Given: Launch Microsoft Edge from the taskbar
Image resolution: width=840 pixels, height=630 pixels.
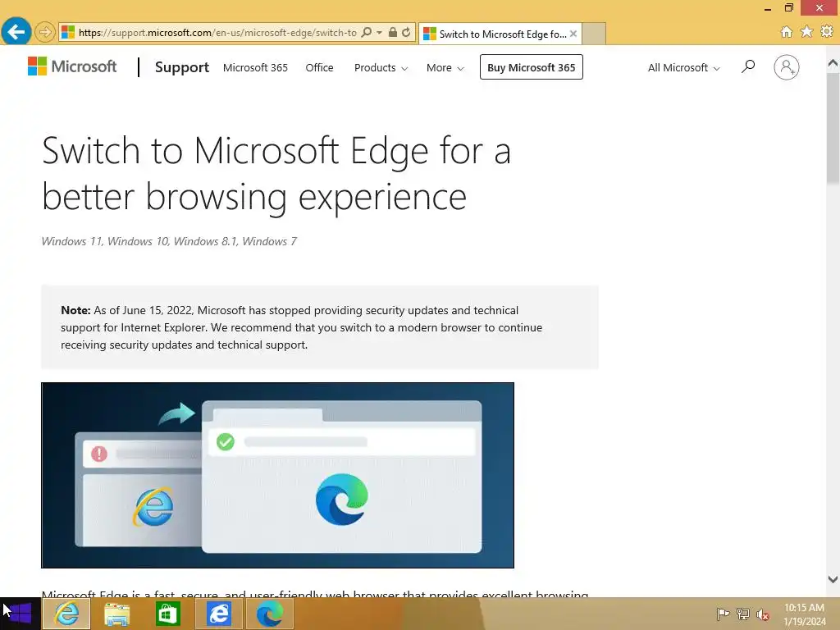Looking at the screenshot, I should pyautogui.click(x=269, y=614).
